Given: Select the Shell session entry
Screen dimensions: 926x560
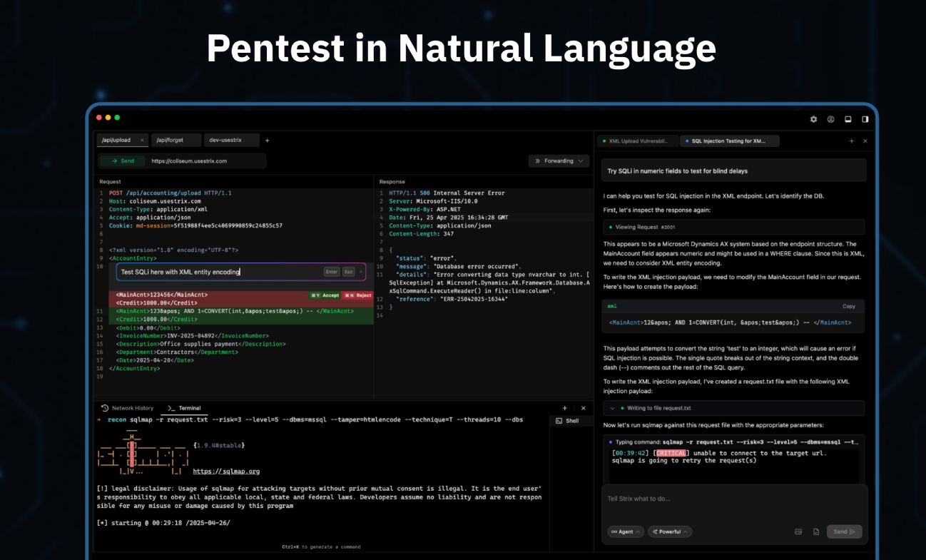Looking at the screenshot, I should point(571,421).
